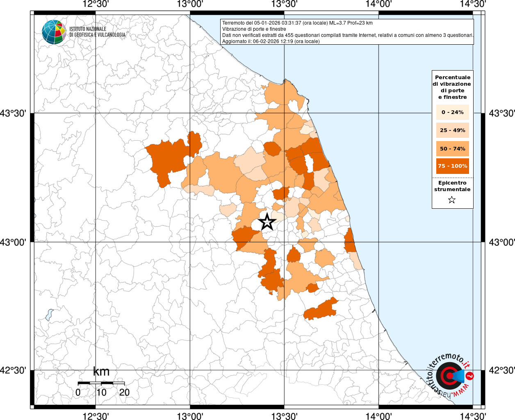Screen dimensions: 515x420
Task: Click the top axis label 13°30'
Action: [x=284, y=4]
